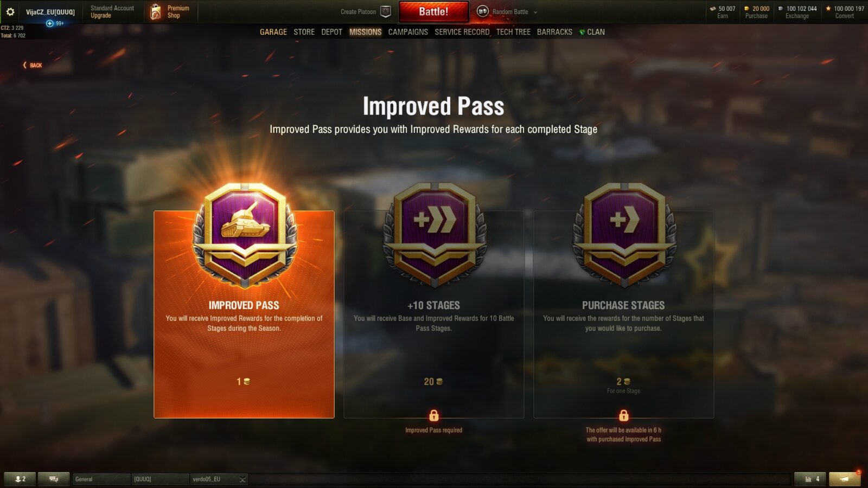Switch to the GARAGE tab

pyautogui.click(x=273, y=32)
